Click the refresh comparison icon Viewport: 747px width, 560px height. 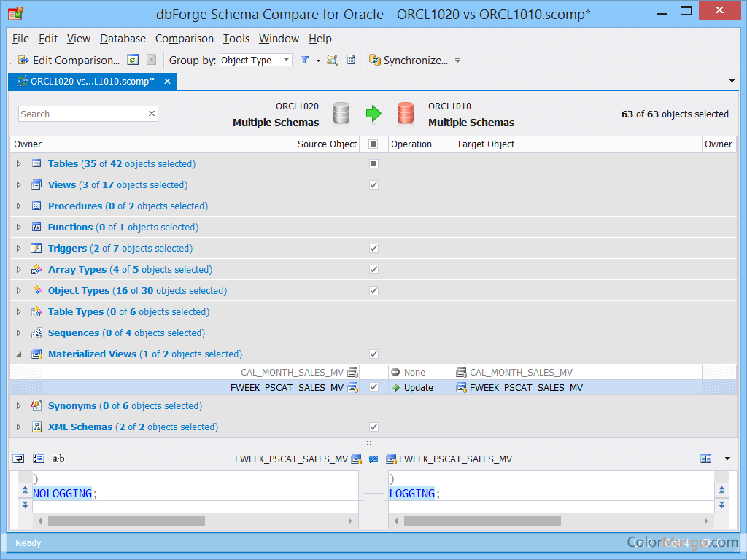click(133, 60)
